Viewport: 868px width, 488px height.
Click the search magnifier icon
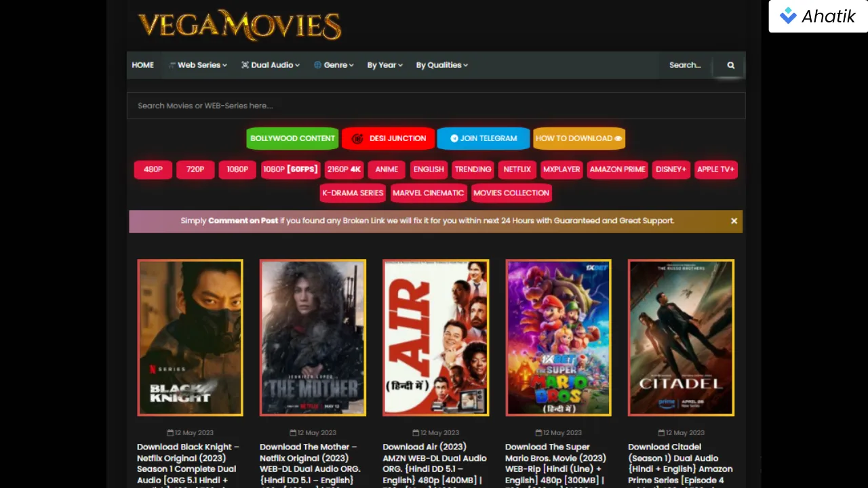pyautogui.click(x=730, y=65)
